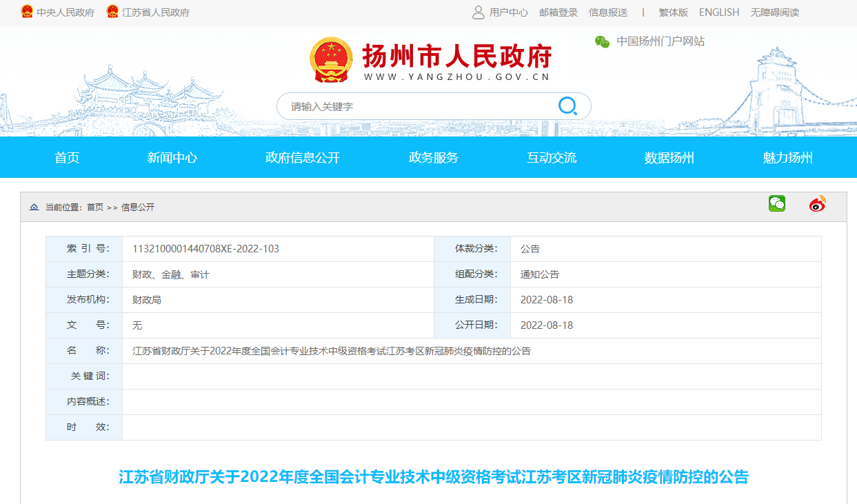
Task: Click the magnifier search icon
Action: 567,105
